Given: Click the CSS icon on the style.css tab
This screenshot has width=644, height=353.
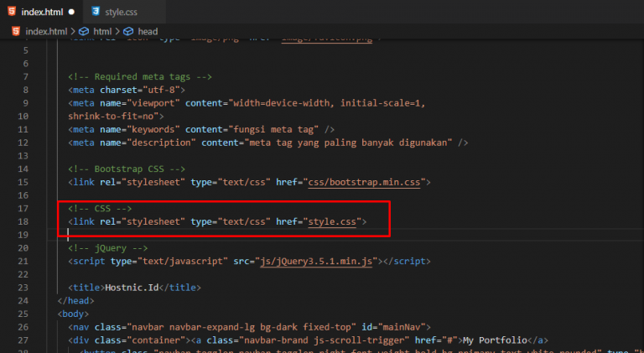Looking at the screenshot, I should point(96,13).
